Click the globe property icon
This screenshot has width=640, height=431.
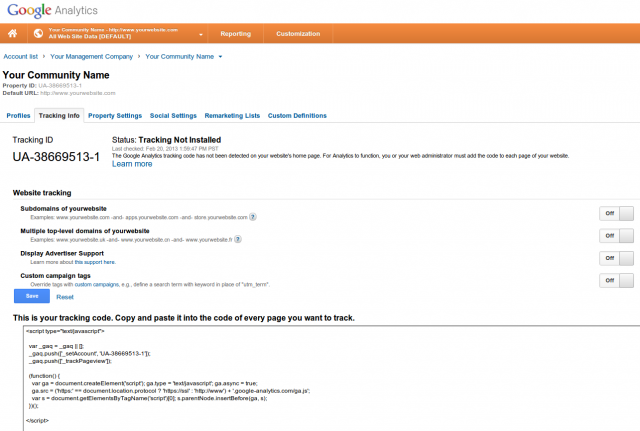point(38,33)
